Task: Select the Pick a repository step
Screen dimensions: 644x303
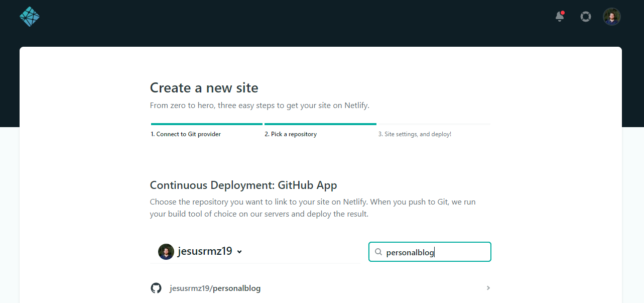Action: pos(291,134)
